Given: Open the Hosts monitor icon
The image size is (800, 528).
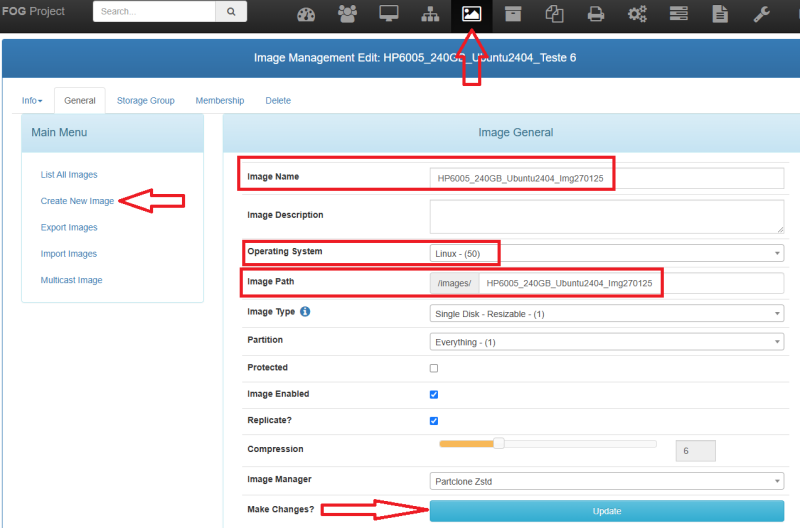Looking at the screenshot, I should (x=389, y=14).
